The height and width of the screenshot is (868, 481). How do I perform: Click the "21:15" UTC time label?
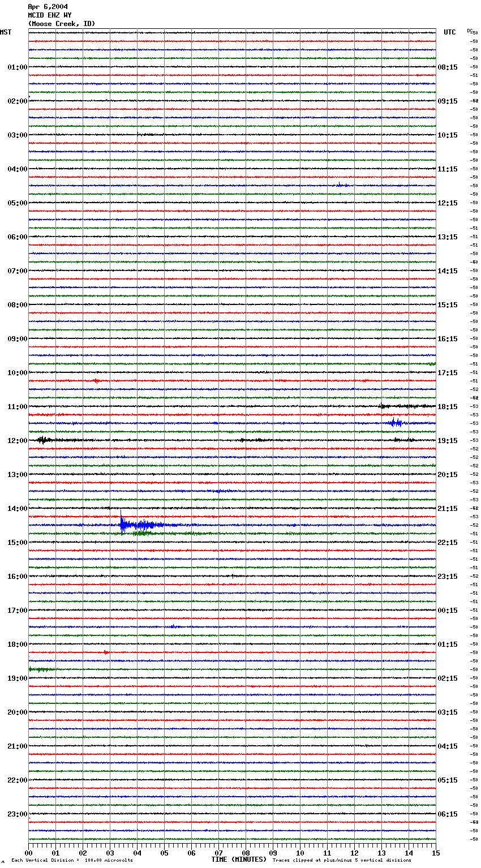coord(448,509)
